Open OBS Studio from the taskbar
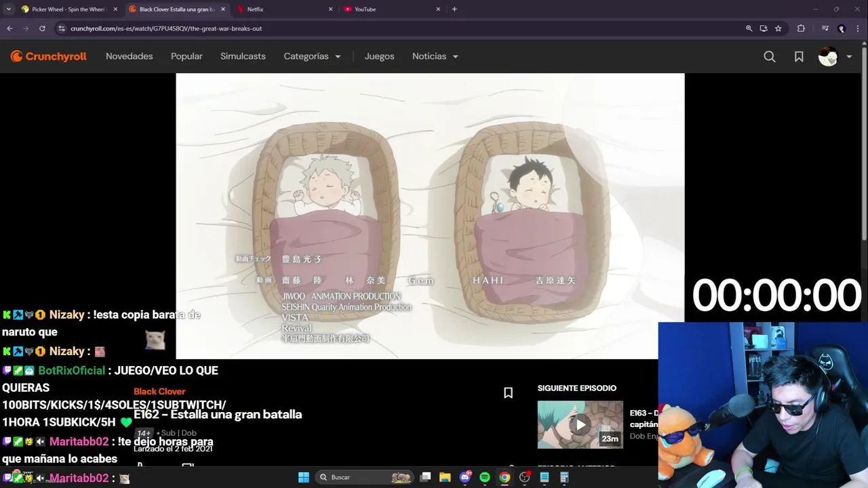Viewport: 868px width, 488px height. pos(524,477)
